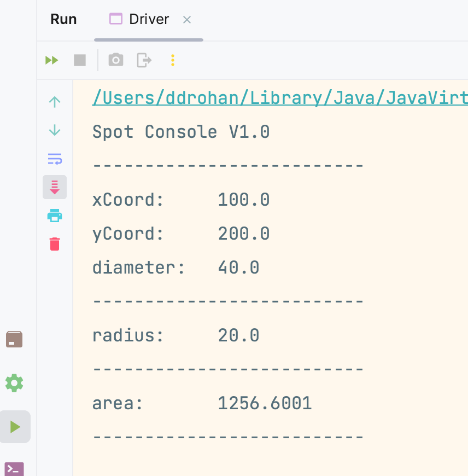Click the blue Print console icon

(x=55, y=216)
